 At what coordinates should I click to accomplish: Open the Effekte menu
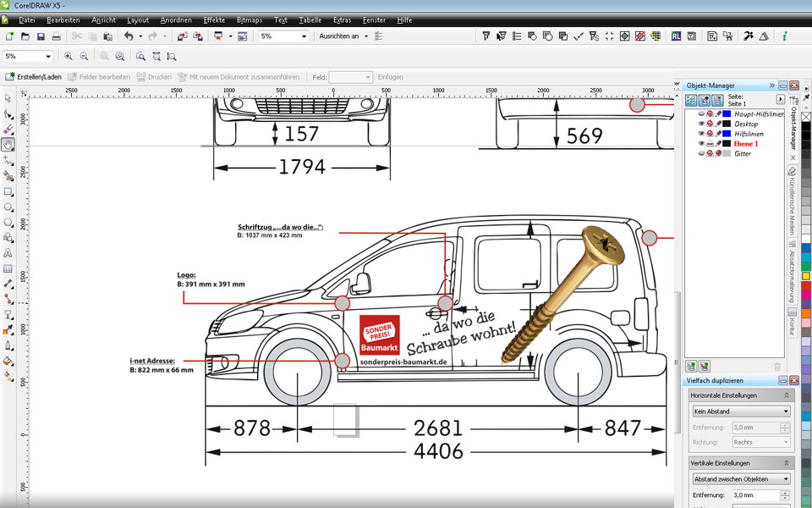click(x=214, y=19)
